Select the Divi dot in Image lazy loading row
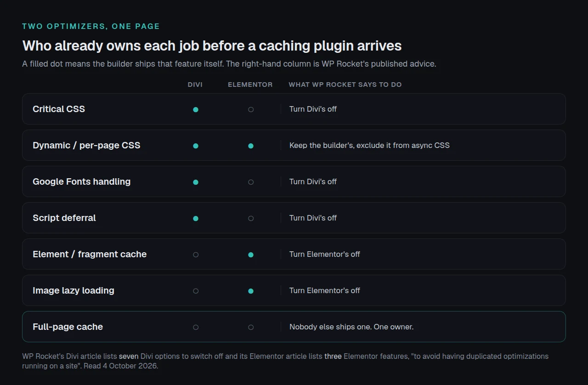The height and width of the screenshot is (385, 588). pos(196,291)
